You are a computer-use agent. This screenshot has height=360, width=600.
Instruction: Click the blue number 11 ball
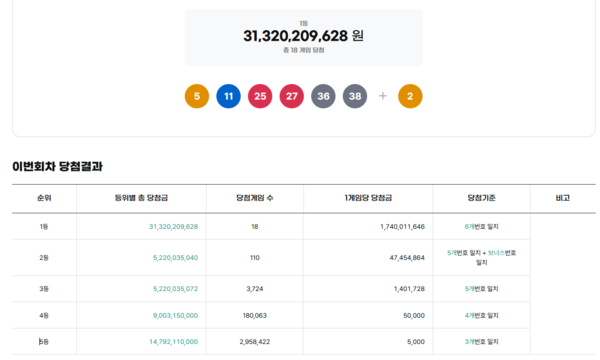(x=228, y=96)
